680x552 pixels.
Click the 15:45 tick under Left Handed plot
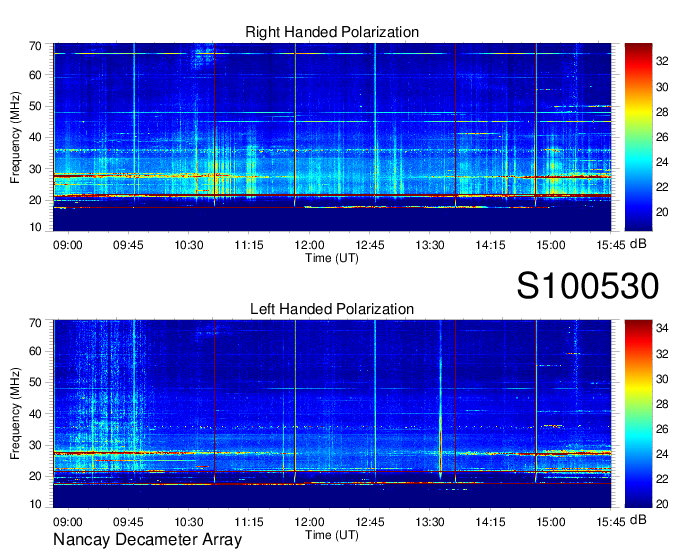[x=611, y=522]
